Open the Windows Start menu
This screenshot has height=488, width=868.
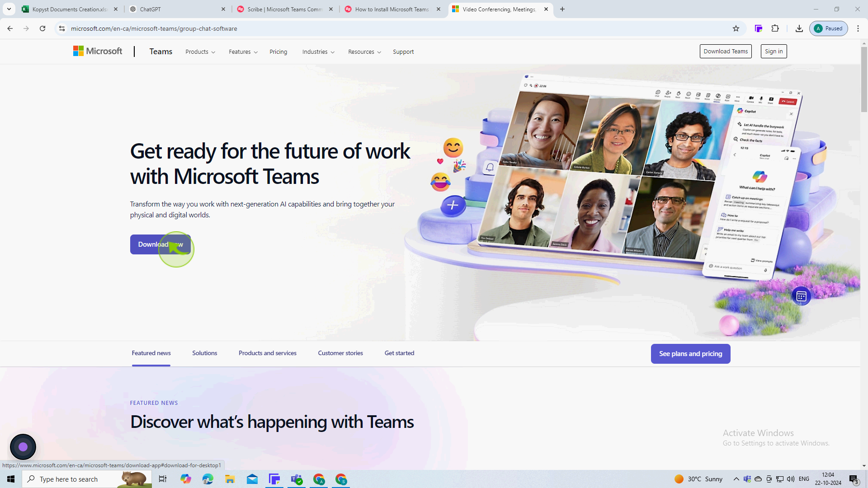[x=11, y=479]
